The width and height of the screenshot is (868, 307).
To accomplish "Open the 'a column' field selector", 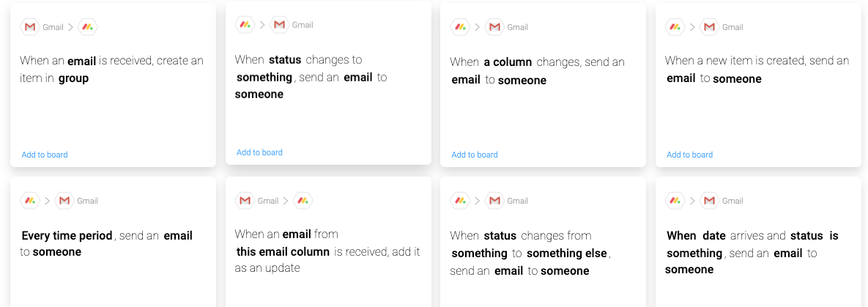I will pos(508,62).
